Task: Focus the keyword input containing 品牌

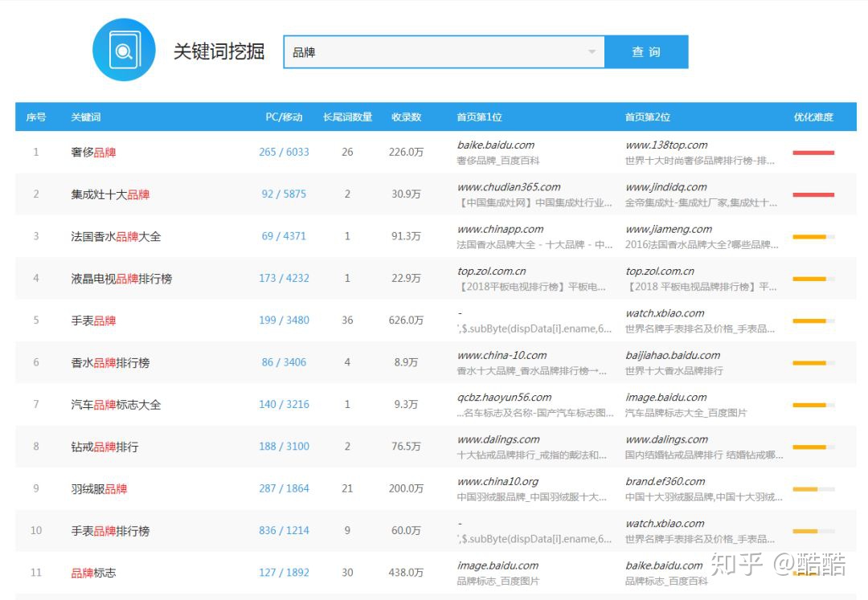Action: pos(444,52)
